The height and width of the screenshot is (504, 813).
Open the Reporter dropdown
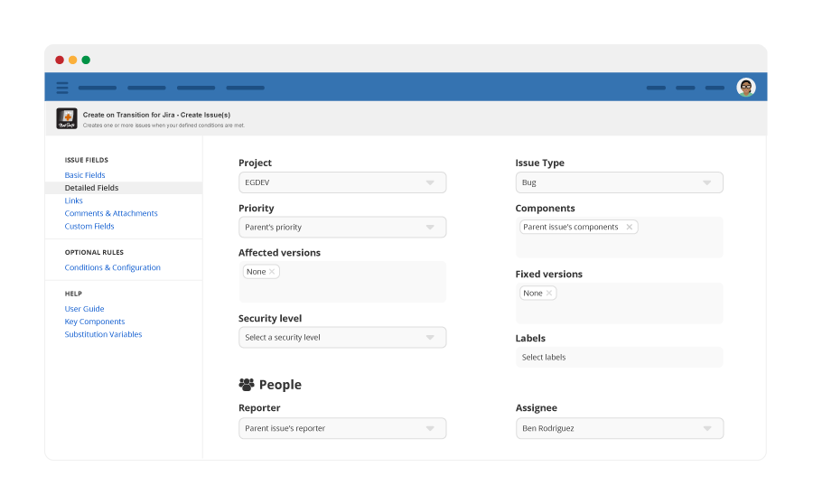(342, 428)
